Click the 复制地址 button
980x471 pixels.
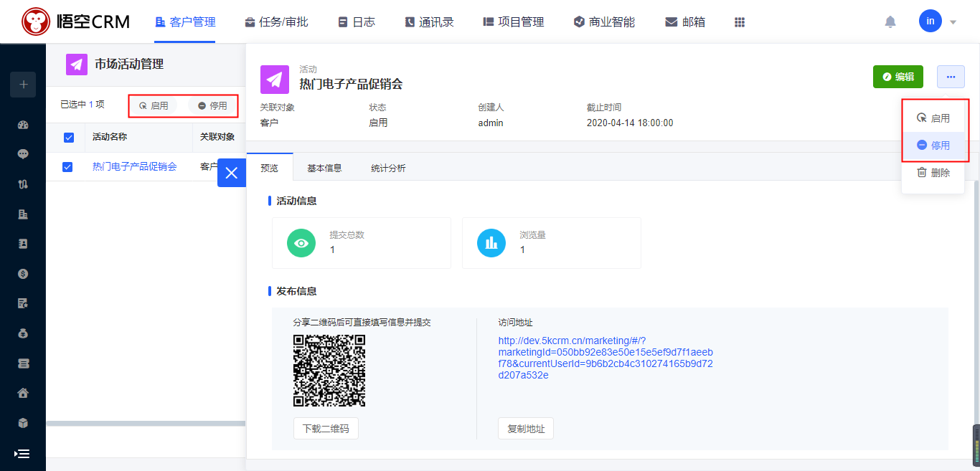click(525, 429)
